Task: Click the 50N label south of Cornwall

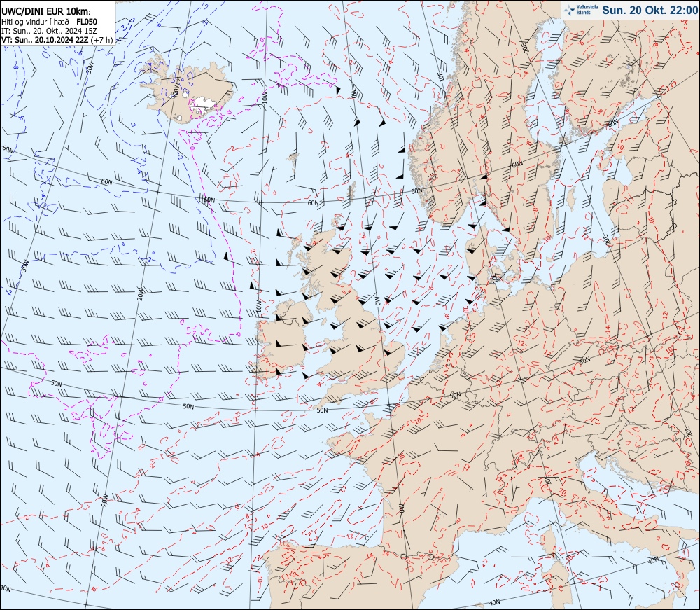Action: click(x=322, y=410)
